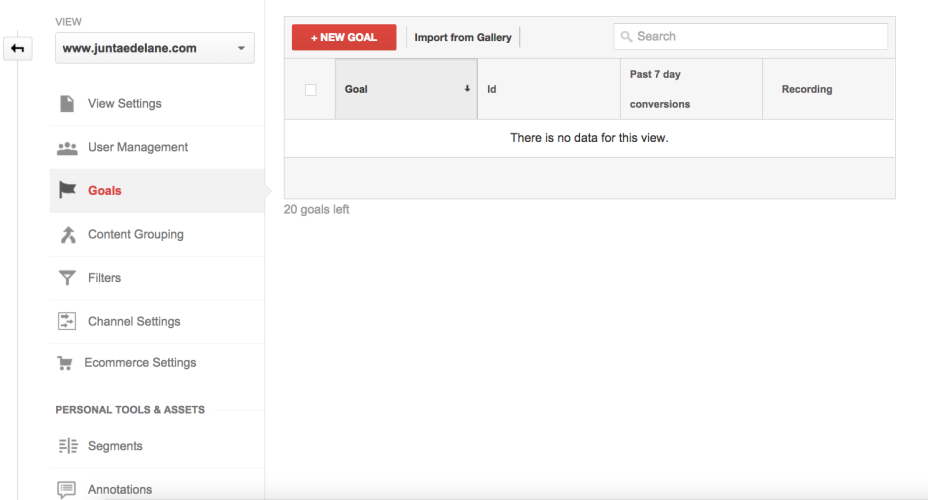This screenshot has height=500, width=928.
Task: Click the Filters funnel icon
Action: click(67, 278)
